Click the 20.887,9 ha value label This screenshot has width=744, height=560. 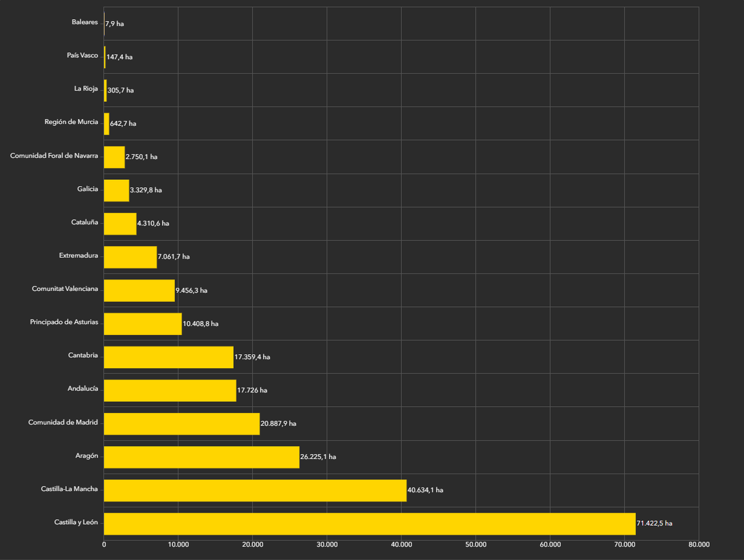click(278, 424)
